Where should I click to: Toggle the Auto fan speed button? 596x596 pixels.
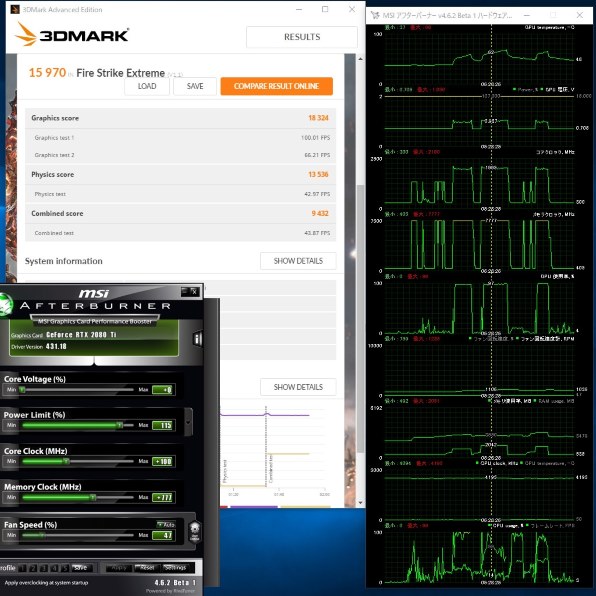pos(166,525)
